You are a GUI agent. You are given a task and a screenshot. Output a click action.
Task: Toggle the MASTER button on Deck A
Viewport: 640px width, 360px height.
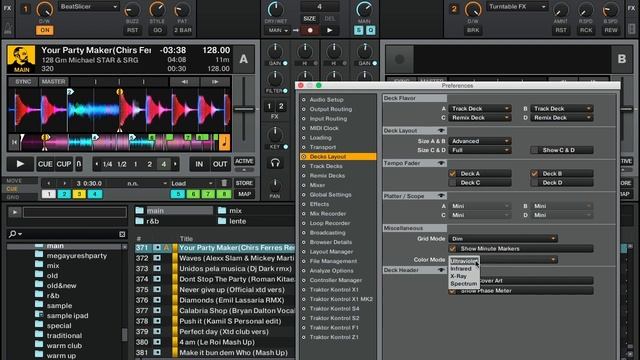coord(53,82)
